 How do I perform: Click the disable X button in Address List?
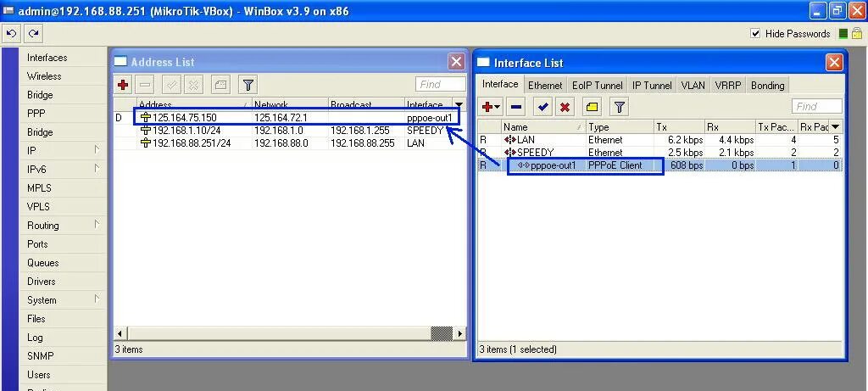click(x=193, y=85)
